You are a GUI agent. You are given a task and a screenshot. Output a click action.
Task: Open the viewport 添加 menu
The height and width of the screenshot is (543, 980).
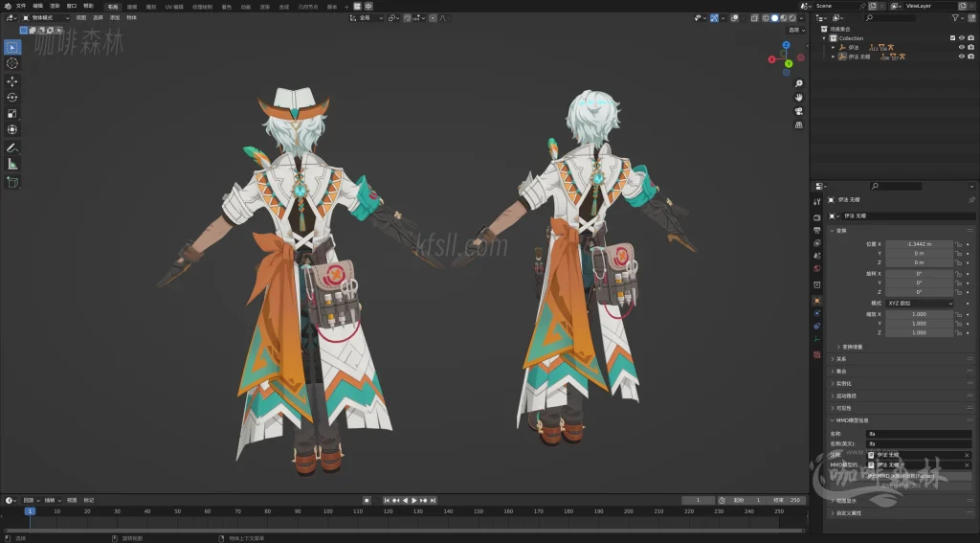115,18
